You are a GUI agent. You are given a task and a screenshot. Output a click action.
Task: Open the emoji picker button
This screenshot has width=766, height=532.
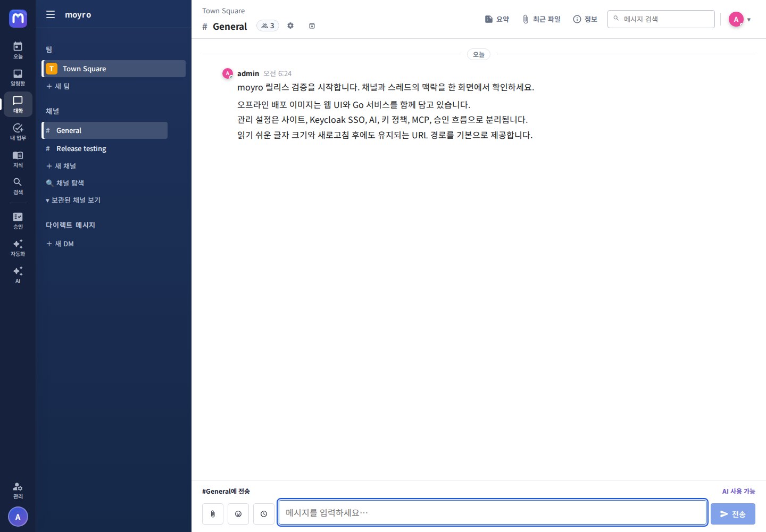point(238,514)
